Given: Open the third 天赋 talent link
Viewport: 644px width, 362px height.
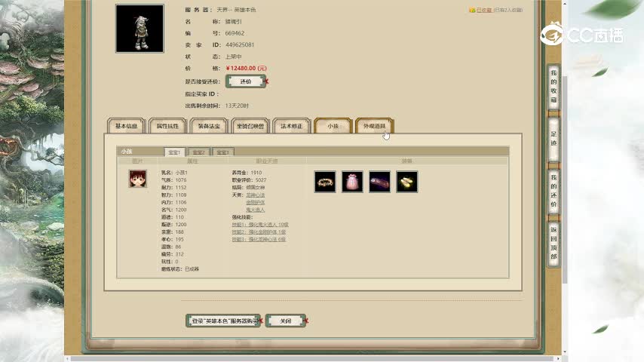Looking at the screenshot, I should tap(255, 210).
